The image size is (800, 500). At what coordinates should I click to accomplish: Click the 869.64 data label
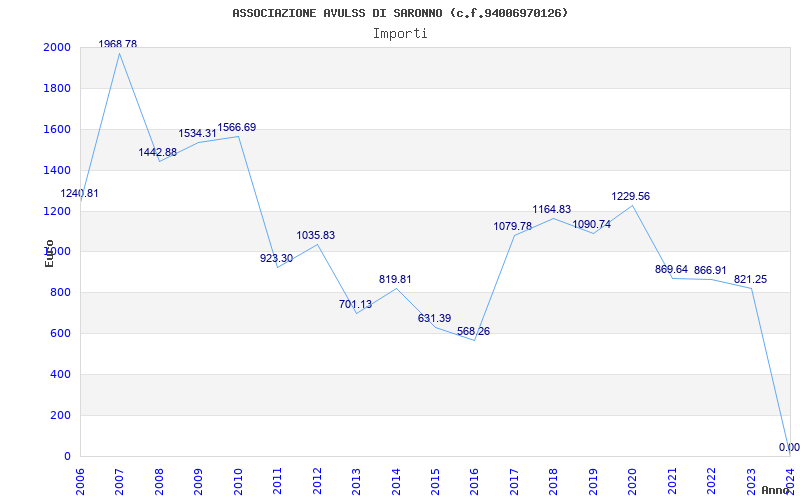(x=671, y=269)
